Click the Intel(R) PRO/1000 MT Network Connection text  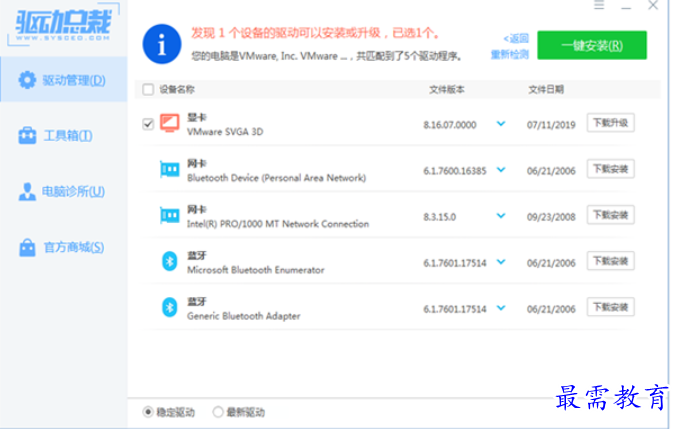[278, 224]
